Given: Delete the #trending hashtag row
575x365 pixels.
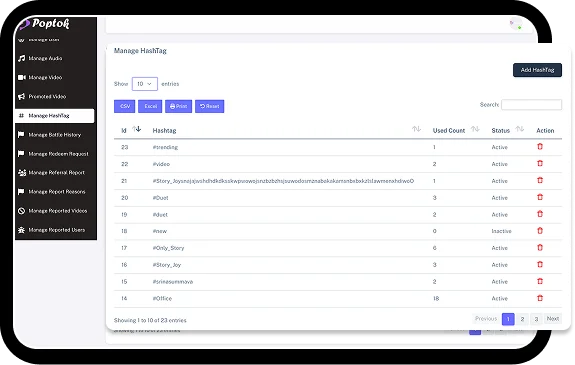Looking at the screenshot, I should (540, 147).
